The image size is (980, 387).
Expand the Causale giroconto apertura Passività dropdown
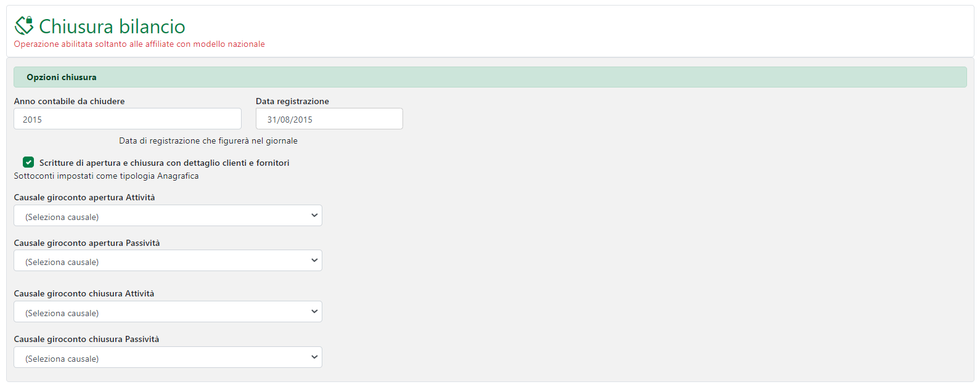click(x=168, y=261)
